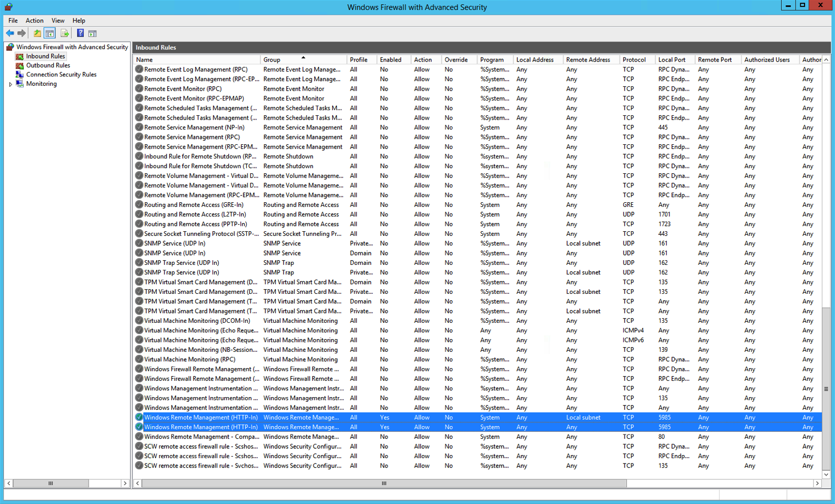835x504 pixels.
Task: Select rule Virtual Machine Monitoring (RPC)
Action: [190, 359]
